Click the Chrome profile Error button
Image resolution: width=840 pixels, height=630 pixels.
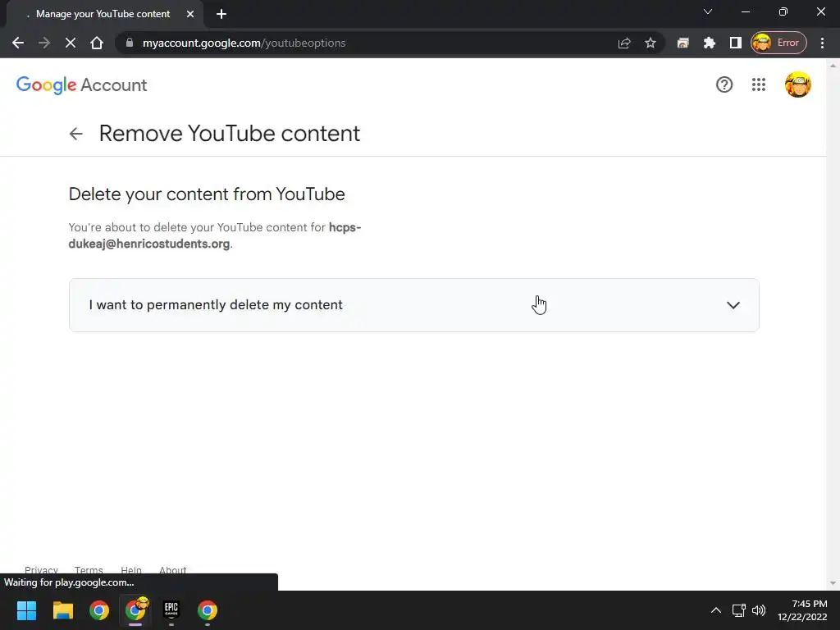coord(778,43)
